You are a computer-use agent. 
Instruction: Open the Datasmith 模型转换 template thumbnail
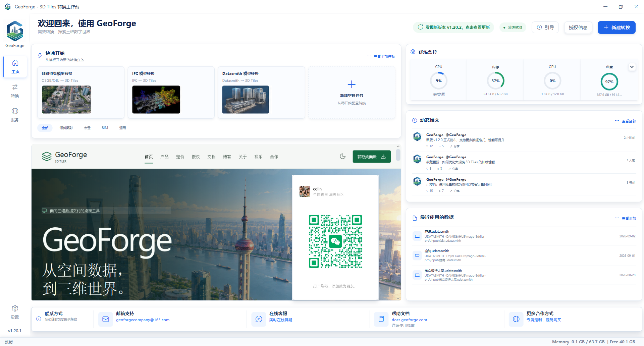[246, 99]
